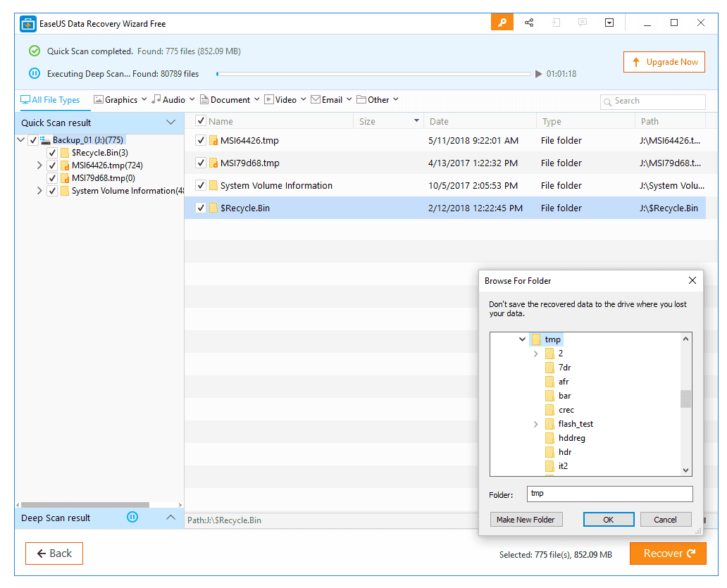Select the All File Types filter tab
727x588 pixels.
tap(50, 99)
